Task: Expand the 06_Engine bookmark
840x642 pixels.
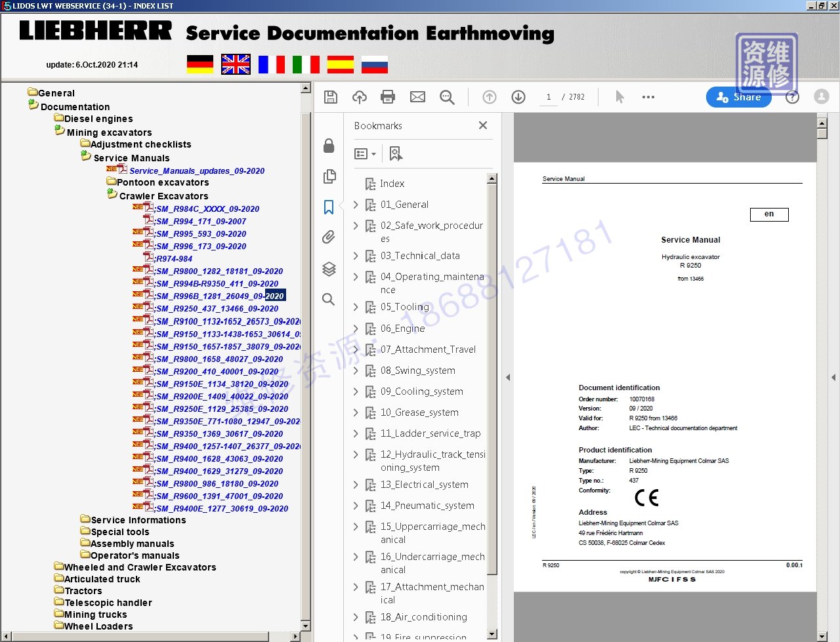Action: [356, 329]
